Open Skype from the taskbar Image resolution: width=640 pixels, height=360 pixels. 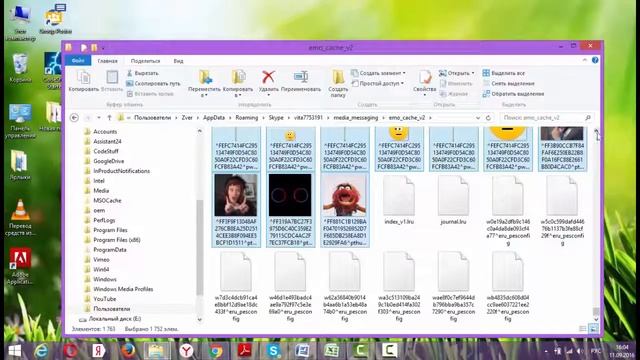(273, 351)
